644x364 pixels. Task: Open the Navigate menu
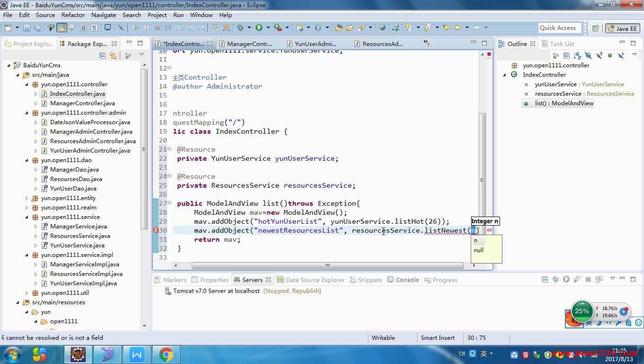click(104, 15)
